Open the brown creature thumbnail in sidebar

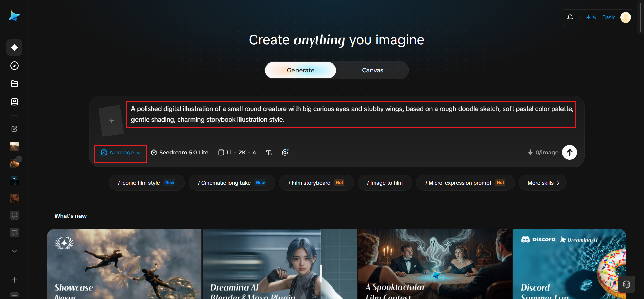14,198
